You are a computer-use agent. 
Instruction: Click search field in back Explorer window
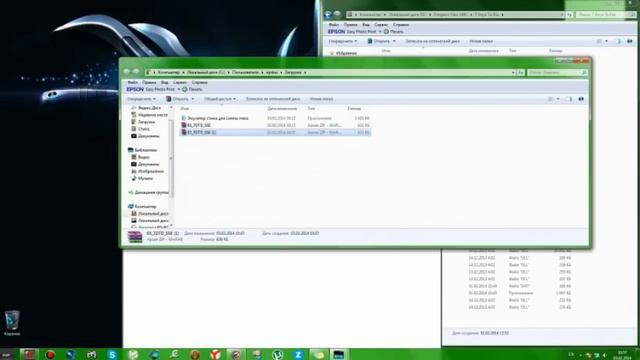606,15
